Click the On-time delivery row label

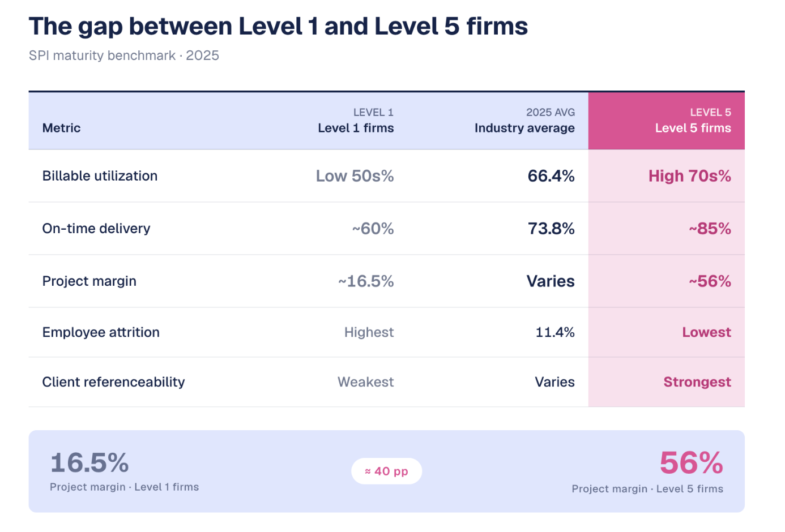coord(96,229)
